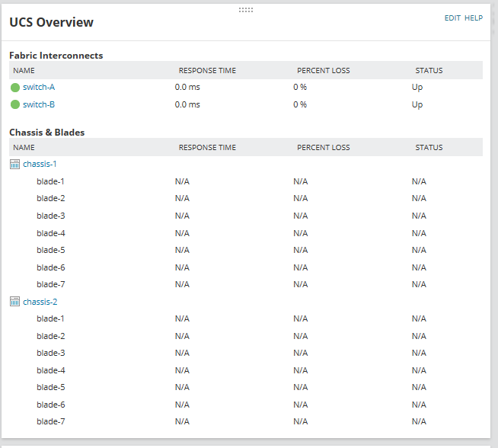Click the green status icon for switch-A
This screenshot has width=498, height=448.
(x=15, y=88)
